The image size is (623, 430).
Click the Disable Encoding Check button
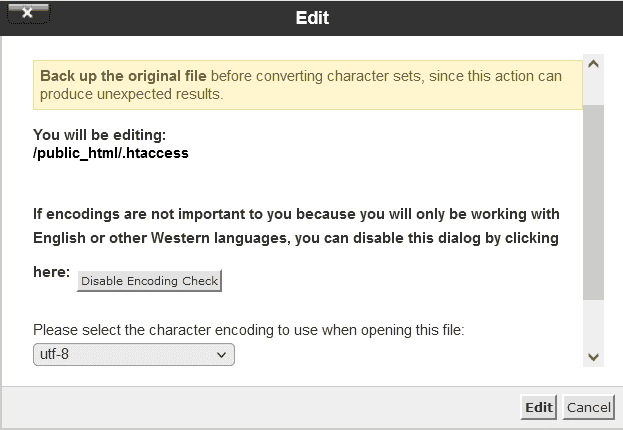(149, 281)
